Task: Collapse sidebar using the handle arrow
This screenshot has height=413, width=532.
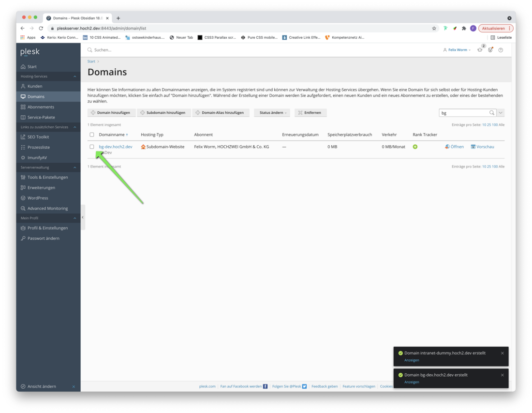Action: pyautogui.click(x=83, y=217)
